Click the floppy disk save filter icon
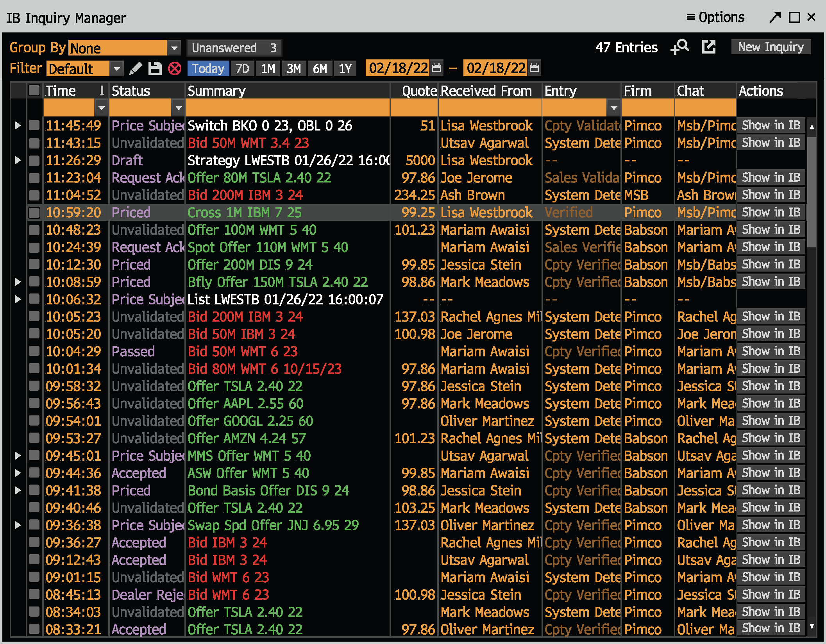 click(155, 69)
